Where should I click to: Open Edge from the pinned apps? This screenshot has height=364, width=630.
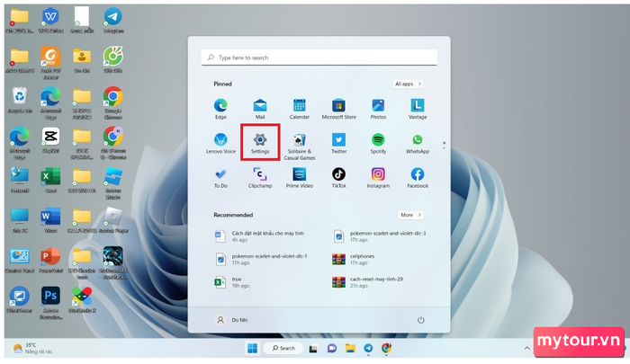pos(220,109)
